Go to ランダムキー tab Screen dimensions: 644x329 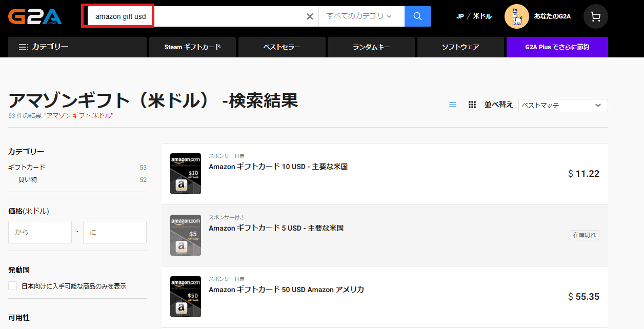point(371,47)
